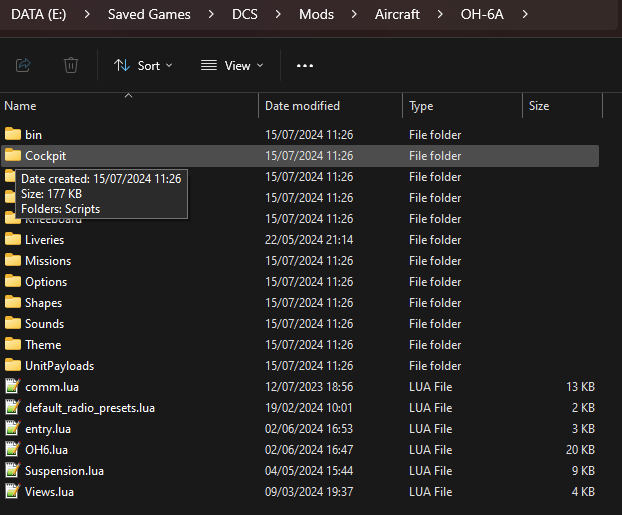Viewport: 622px width, 515px height.
Task: Select the Cockpit folder icon
Action: tap(13, 155)
